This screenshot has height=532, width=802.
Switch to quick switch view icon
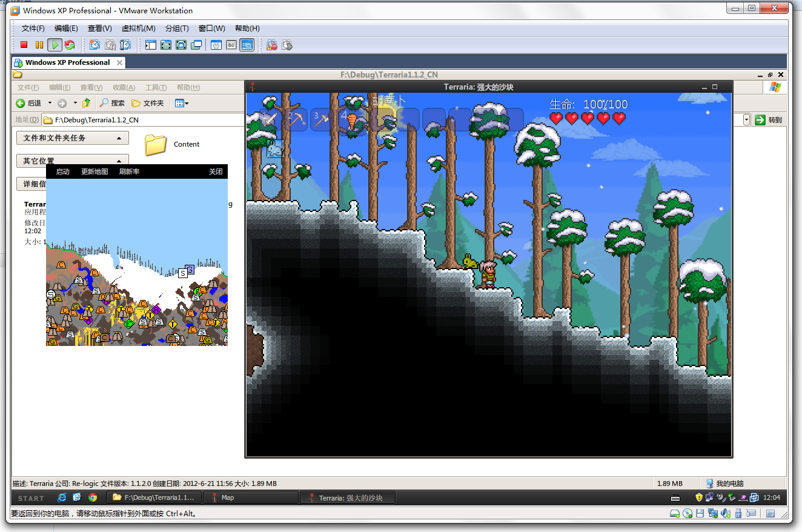click(166, 45)
